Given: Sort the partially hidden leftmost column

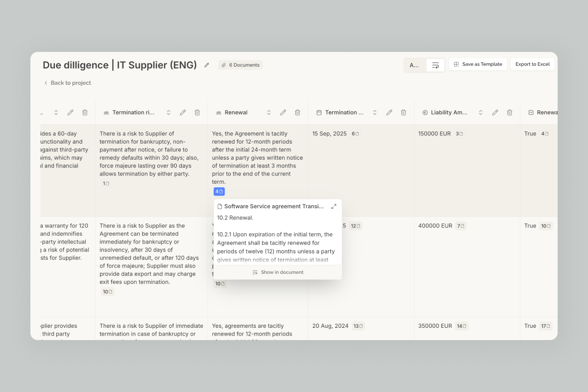Looking at the screenshot, I should [x=56, y=113].
